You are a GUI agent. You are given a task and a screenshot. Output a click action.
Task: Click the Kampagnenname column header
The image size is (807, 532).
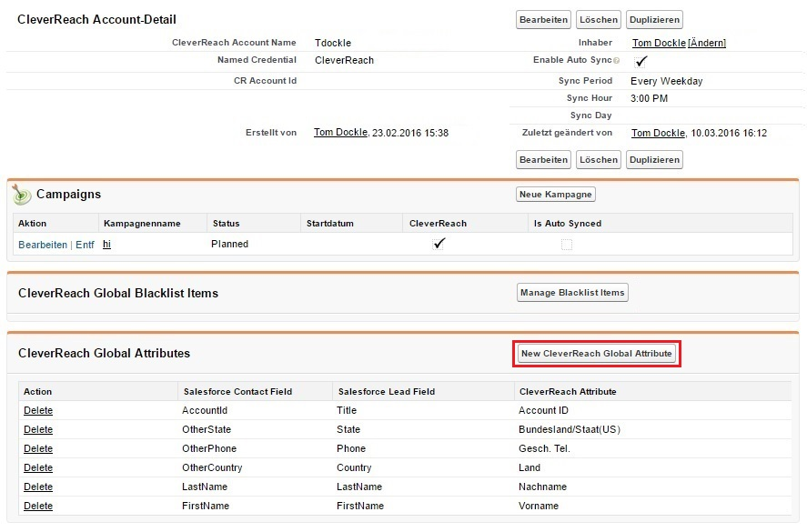coord(142,224)
